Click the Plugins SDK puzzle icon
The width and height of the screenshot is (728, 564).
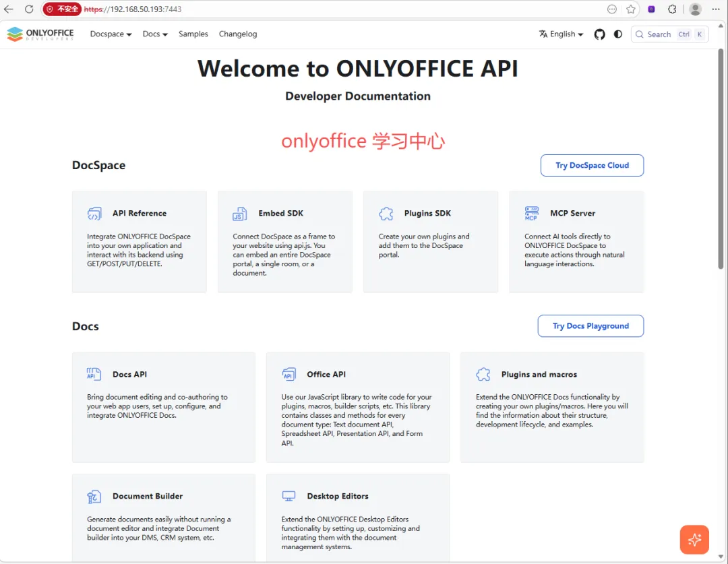pos(386,214)
